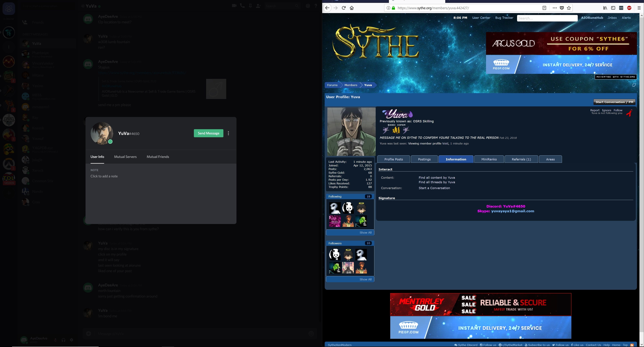Start a voice call in Discord
Image resolution: width=644 pixels, height=347 pixels.
coord(242,6)
